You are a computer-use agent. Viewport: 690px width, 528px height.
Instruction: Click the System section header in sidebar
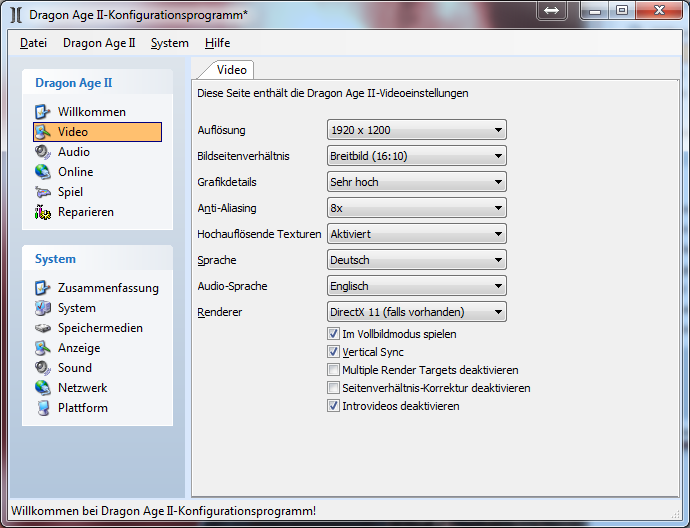point(97,258)
